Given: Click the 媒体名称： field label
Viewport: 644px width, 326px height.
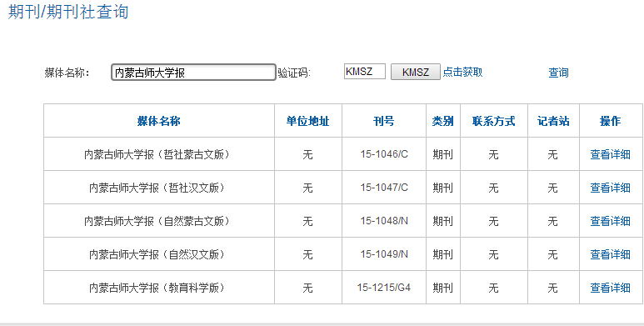Looking at the screenshot, I should [67, 73].
